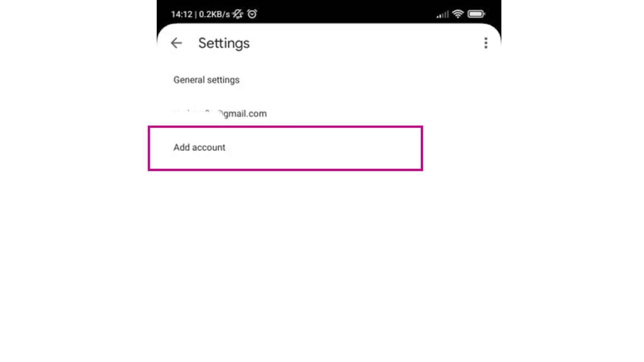Tap the 14:12 clock in status bar
Image resolution: width=644 pixels, height=362 pixels.
[182, 14]
